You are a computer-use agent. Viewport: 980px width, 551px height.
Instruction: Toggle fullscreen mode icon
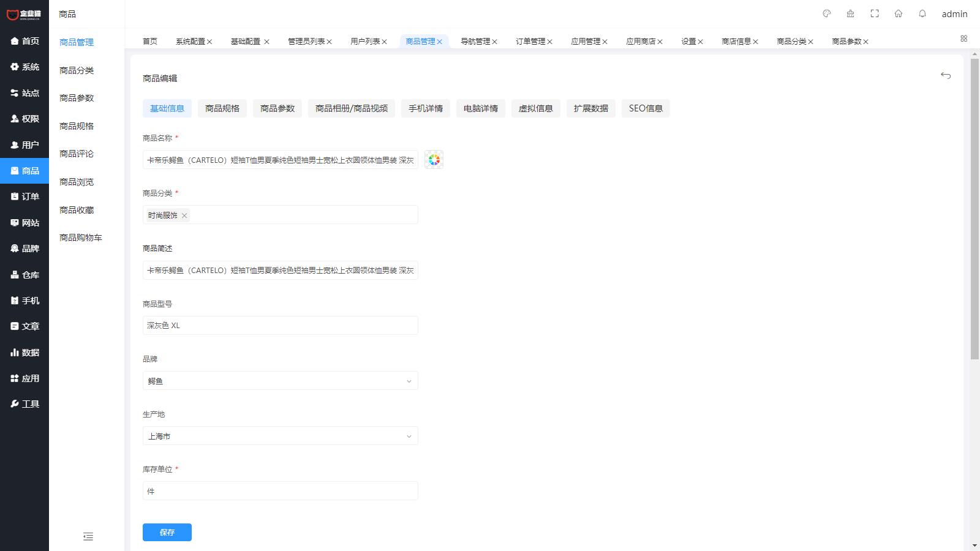[x=875, y=13]
